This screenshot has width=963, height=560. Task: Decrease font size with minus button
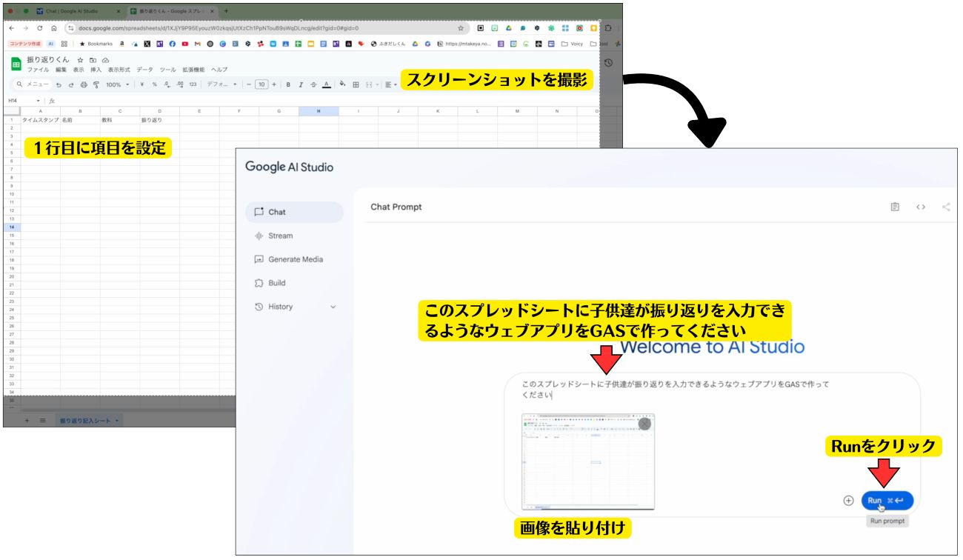pyautogui.click(x=249, y=84)
